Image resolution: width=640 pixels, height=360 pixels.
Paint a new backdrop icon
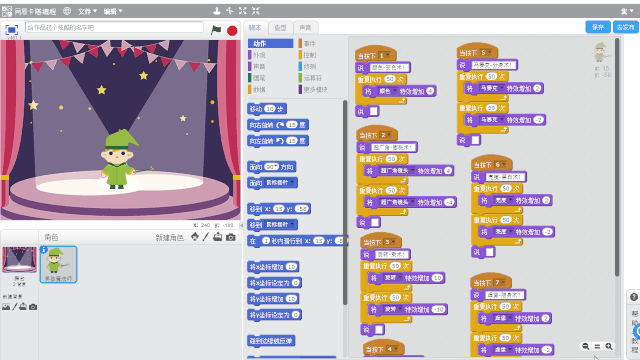click(x=15, y=307)
